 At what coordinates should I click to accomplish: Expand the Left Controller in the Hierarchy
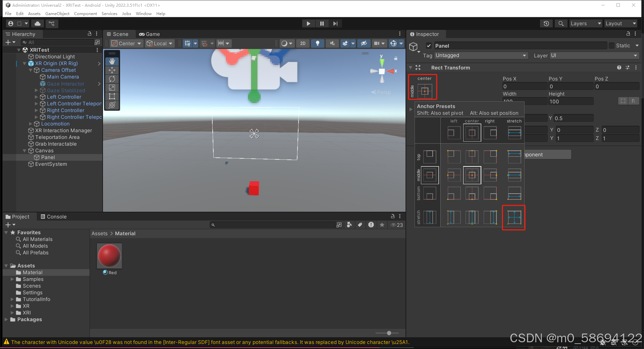pos(36,97)
